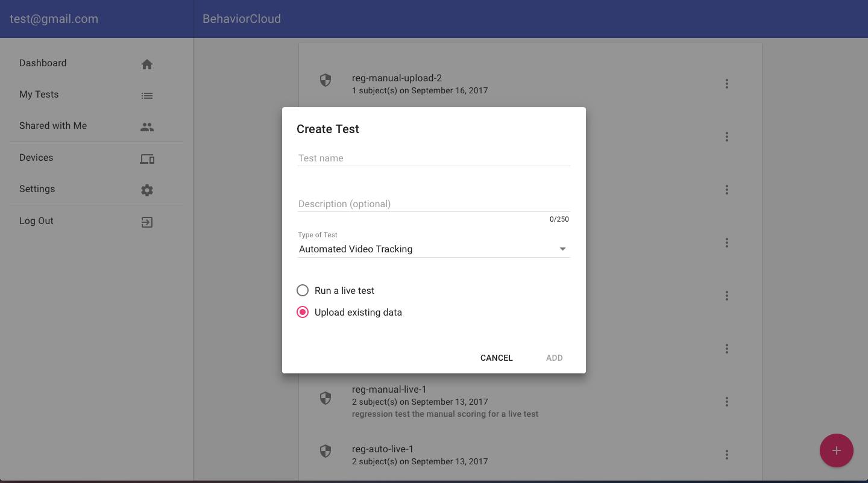Open three-dot menu for reg-auto-live-1

[x=727, y=455]
